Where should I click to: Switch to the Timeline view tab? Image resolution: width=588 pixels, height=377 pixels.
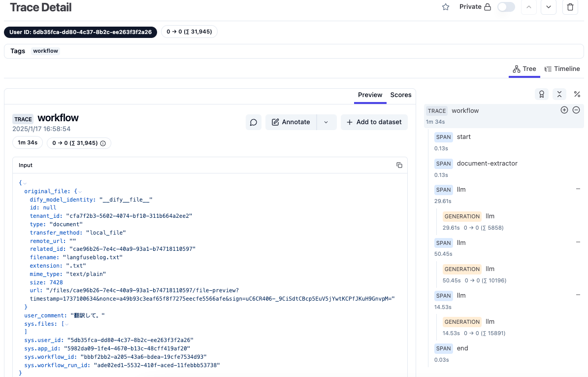point(562,69)
